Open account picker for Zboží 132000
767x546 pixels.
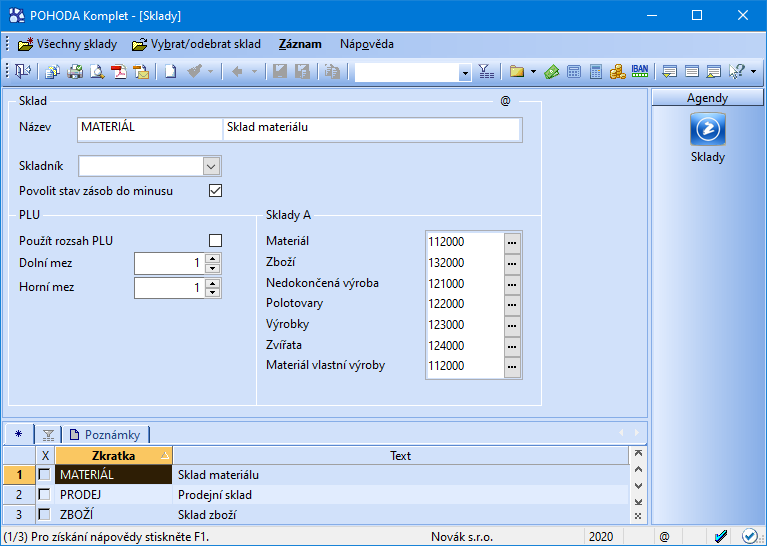[512, 263]
